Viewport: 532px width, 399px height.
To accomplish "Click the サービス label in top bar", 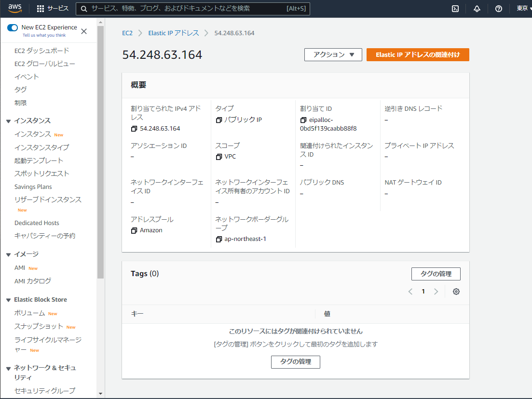I will coord(58,9).
